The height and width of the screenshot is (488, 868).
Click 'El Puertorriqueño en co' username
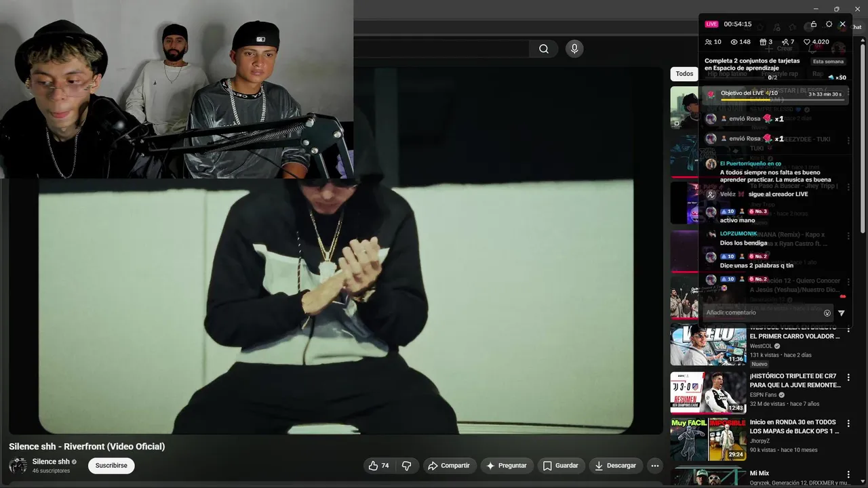(751, 163)
